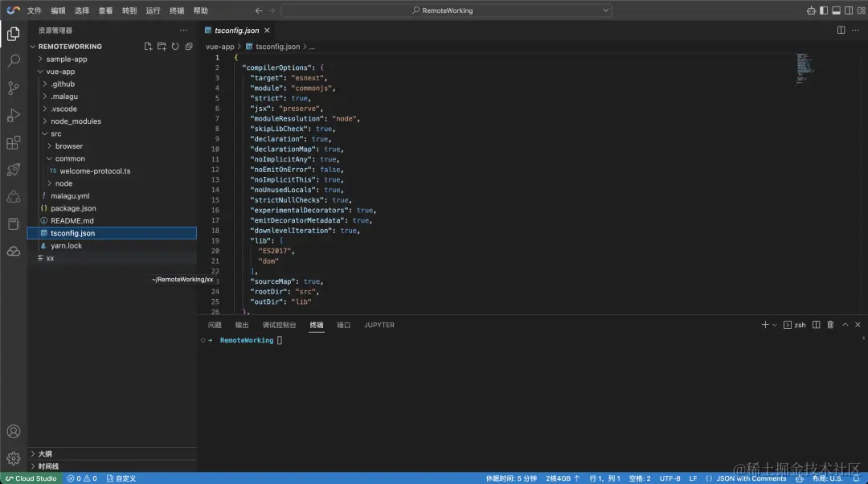Viewport: 868px width, 484px height.
Task: Open the rocket deploy view in activity bar
Action: [x=14, y=170]
